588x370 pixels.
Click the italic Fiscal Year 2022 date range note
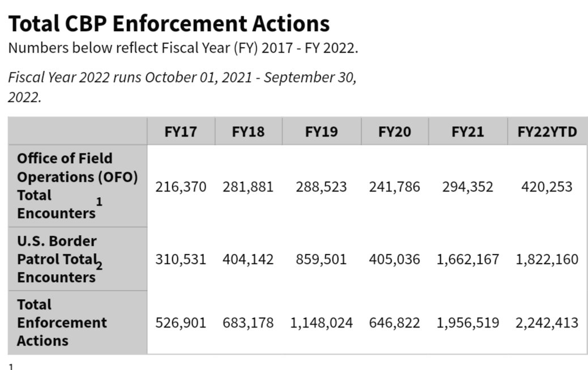click(182, 86)
